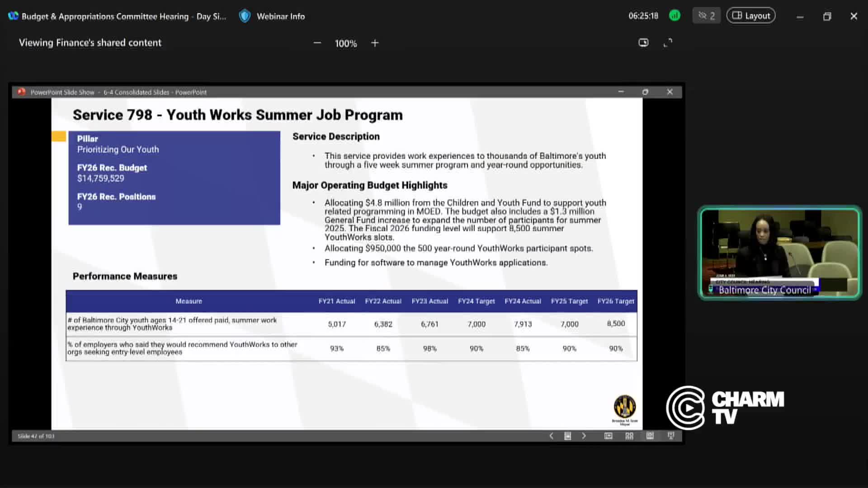
Task: Click the 100% zoom level indicator
Action: click(x=346, y=43)
